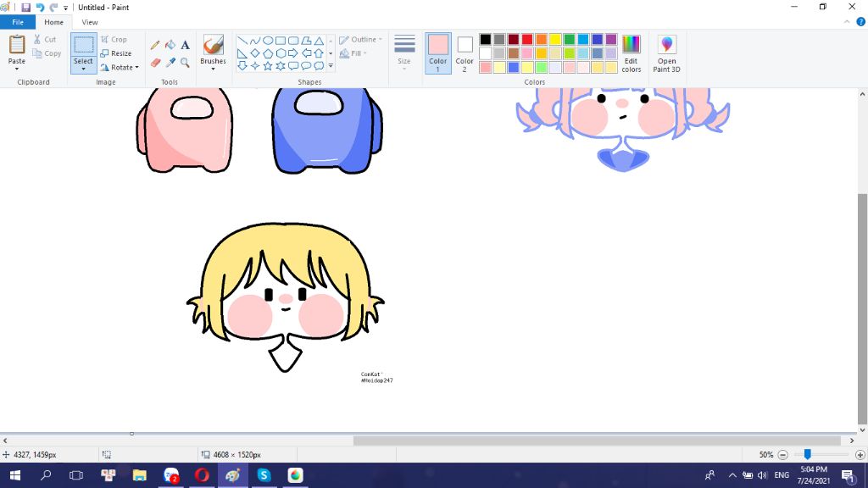Image resolution: width=868 pixels, height=488 pixels.
Task: Open the Size line-thickness dropdown
Action: [x=404, y=52]
